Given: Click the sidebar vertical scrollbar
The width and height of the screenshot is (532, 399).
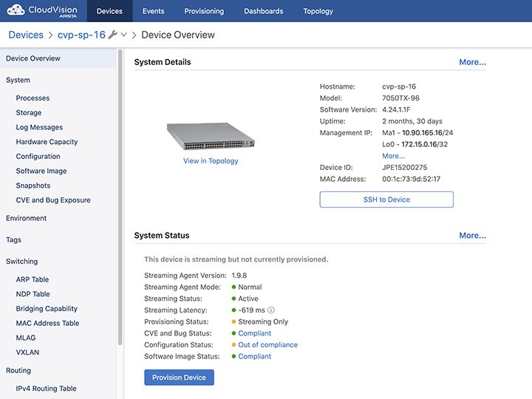Looking at the screenshot, I should coord(120,197).
